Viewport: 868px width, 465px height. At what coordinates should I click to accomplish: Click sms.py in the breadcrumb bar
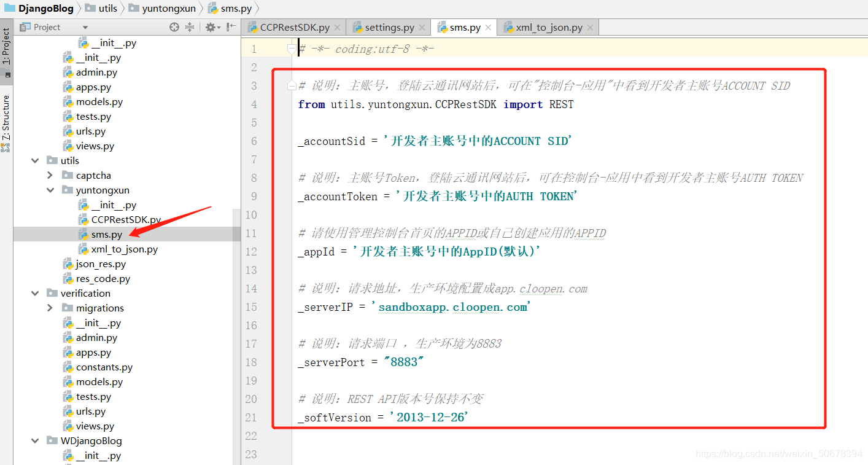click(x=236, y=8)
